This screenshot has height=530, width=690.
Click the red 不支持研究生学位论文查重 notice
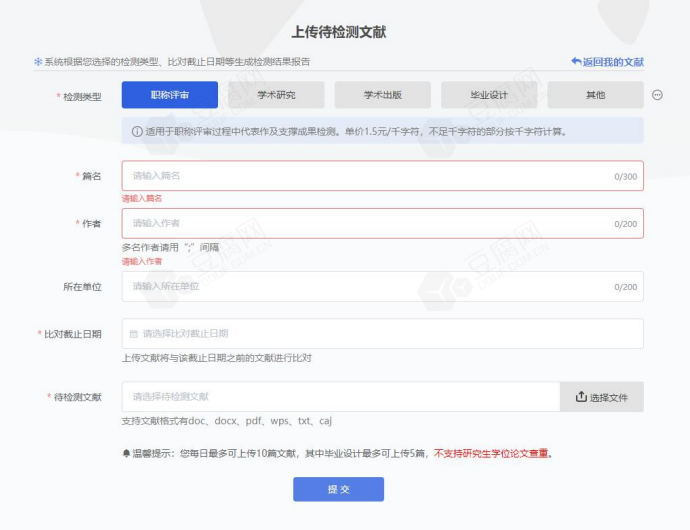491,453
